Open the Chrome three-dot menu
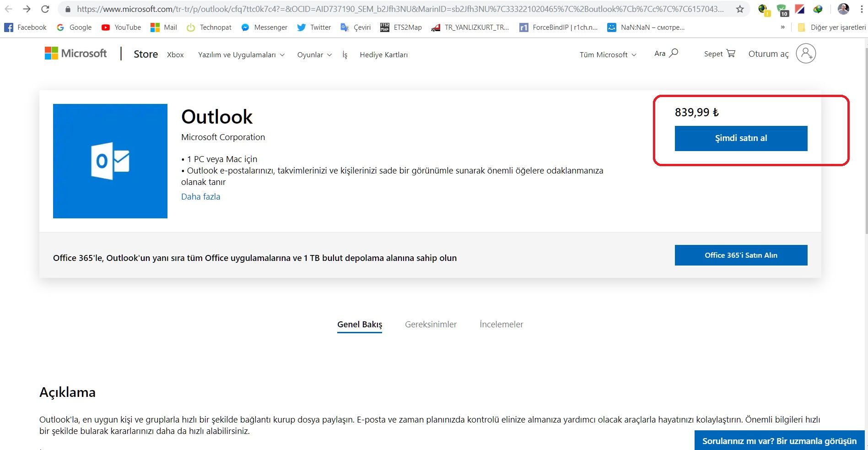Screen dimensions: 868x450 861,9
